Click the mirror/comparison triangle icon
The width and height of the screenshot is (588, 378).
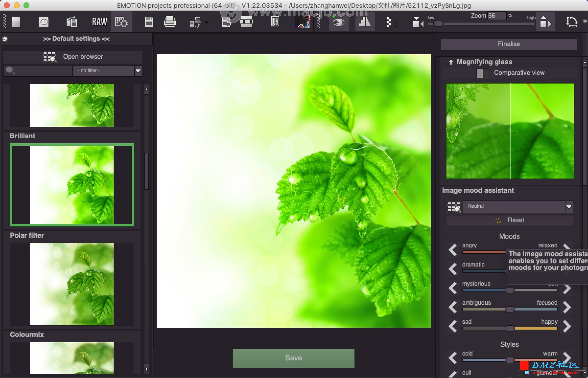tap(365, 22)
